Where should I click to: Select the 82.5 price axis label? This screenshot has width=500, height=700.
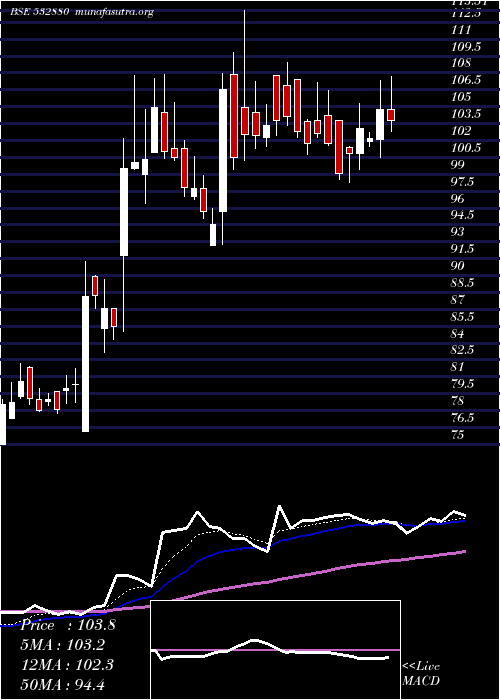(x=462, y=350)
